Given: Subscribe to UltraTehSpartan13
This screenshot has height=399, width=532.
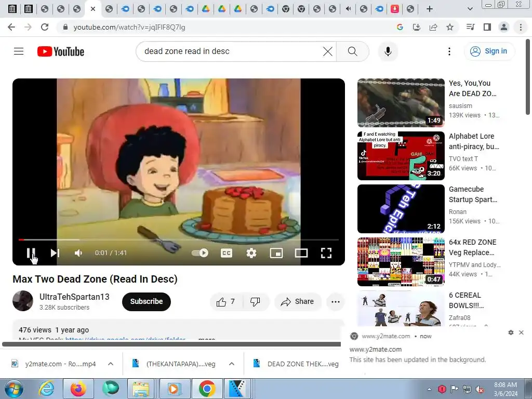Looking at the screenshot, I should click(x=146, y=301).
